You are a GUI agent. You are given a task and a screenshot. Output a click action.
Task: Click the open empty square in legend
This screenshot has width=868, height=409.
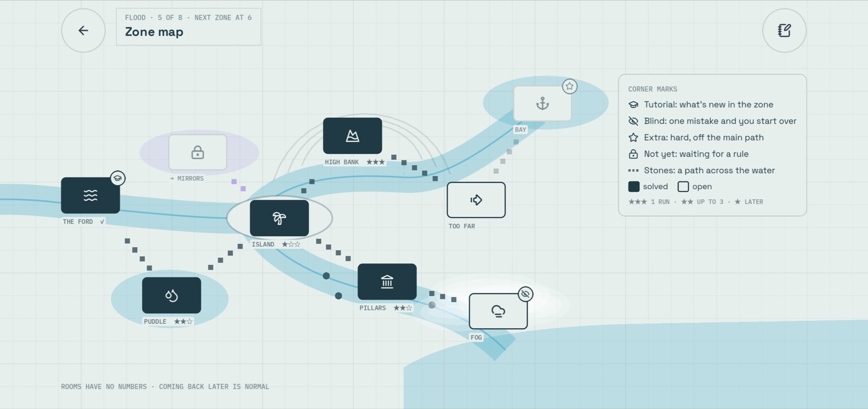tap(683, 187)
